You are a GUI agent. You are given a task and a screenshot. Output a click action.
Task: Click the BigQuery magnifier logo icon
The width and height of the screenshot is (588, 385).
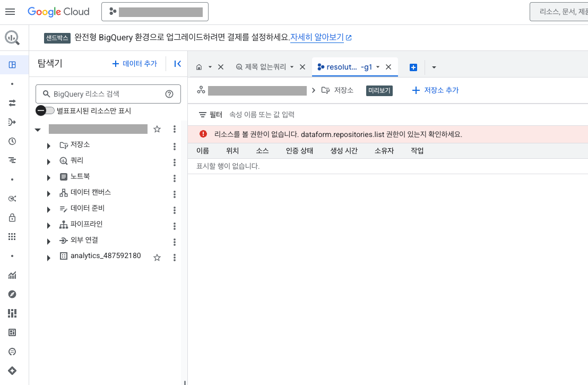click(x=12, y=38)
